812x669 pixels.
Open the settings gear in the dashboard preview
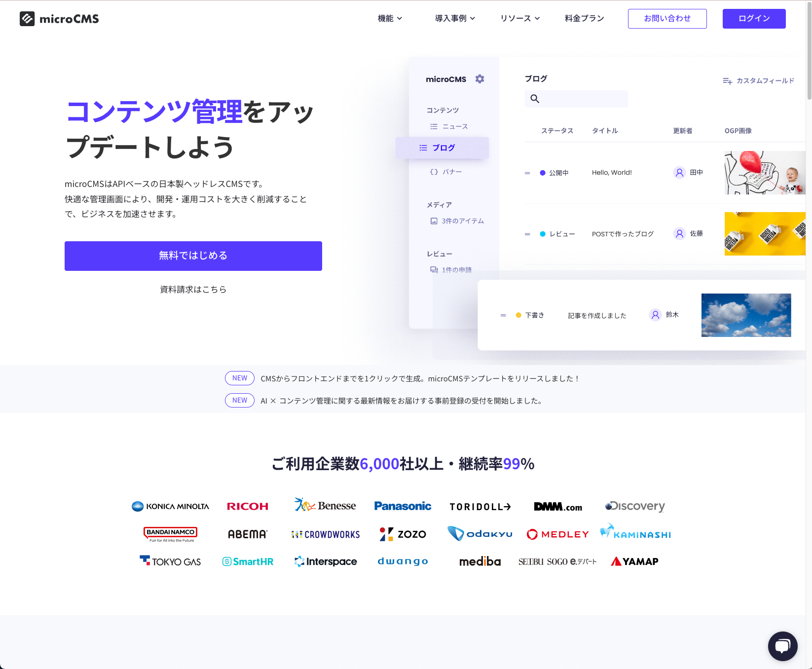click(x=480, y=78)
